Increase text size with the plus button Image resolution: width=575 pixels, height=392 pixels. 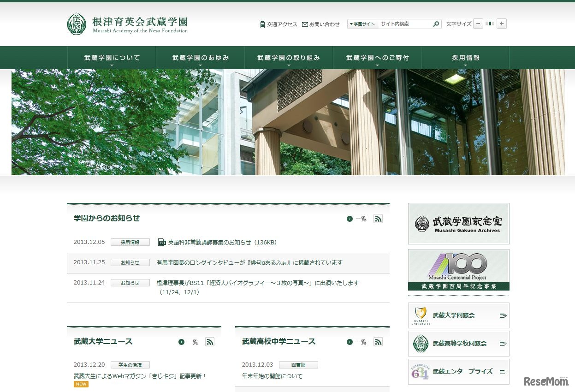tap(502, 24)
